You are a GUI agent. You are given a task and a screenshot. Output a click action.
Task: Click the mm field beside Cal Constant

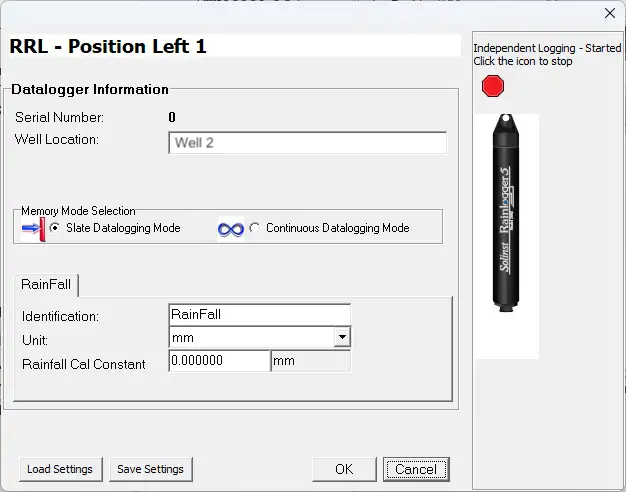[310, 361]
